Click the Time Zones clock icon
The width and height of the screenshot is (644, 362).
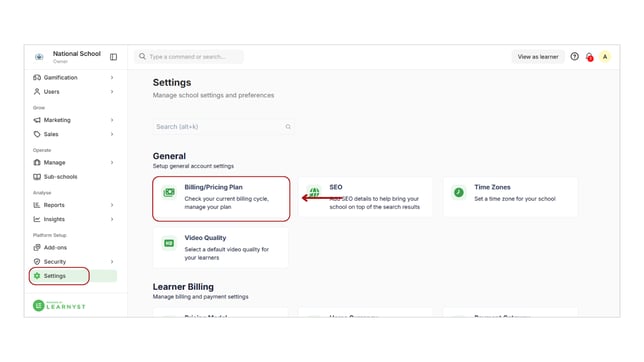[x=459, y=192]
